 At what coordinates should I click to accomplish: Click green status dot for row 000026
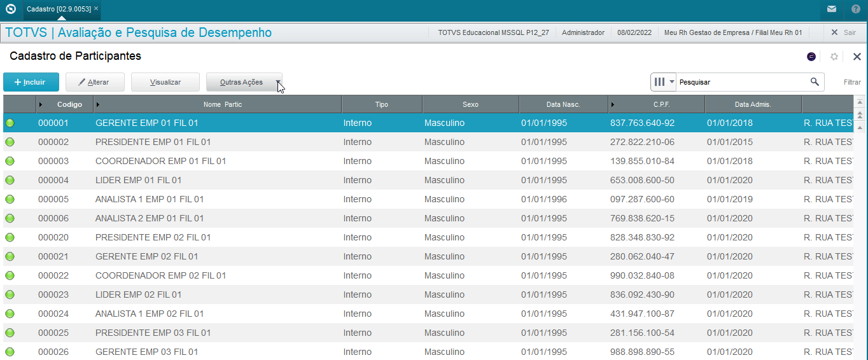[x=10, y=352]
